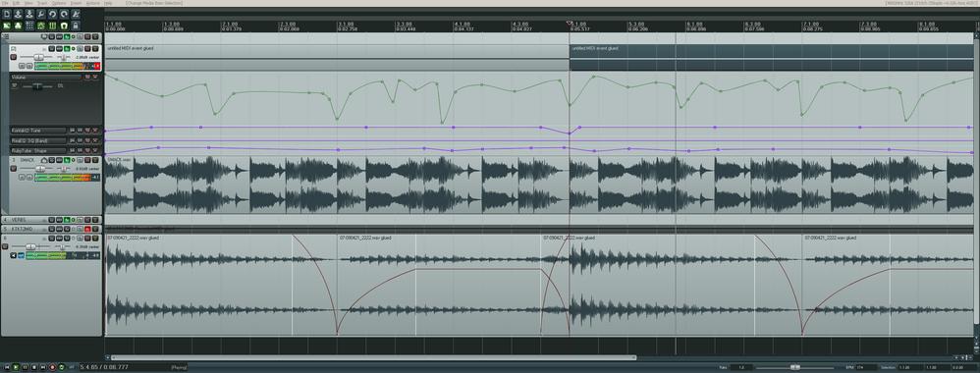Toggle the repeat loop transport button
980x373 pixels.
click(x=62, y=367)
